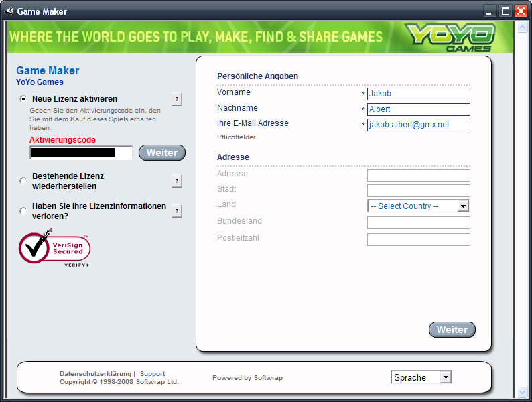The image size is (532, 402).
Task: Click the scroll down arrow of the vertical scrollbar
Action: (x=521, y=391)
